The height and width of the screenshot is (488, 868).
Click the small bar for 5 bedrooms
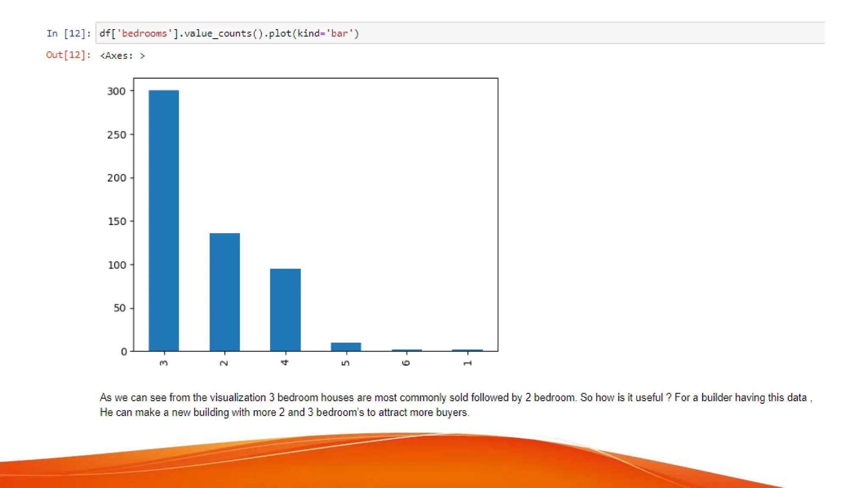(x=346, y=347)
